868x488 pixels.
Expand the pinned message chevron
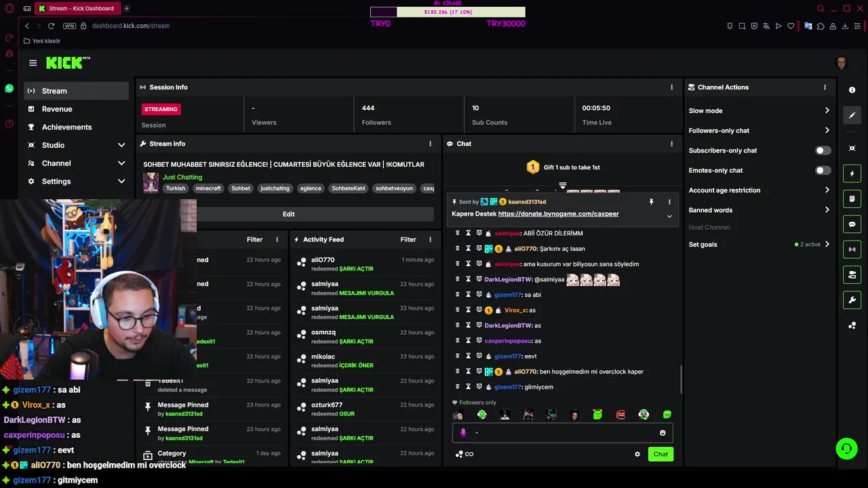(x=669, y=216)
